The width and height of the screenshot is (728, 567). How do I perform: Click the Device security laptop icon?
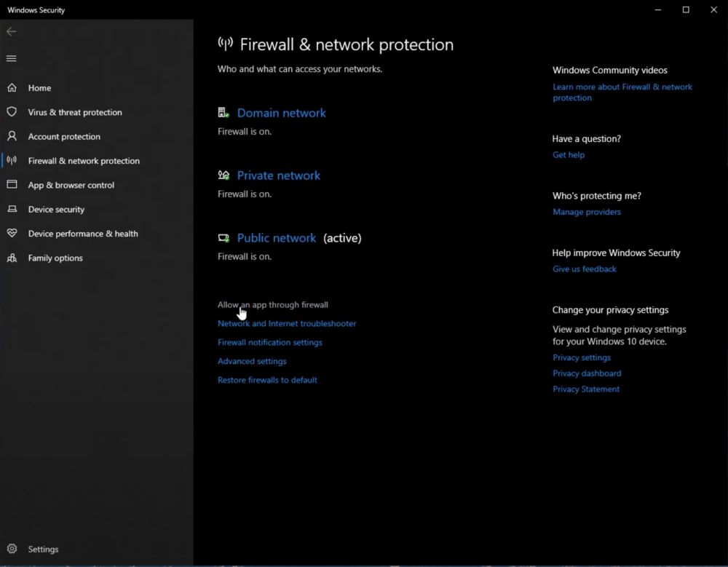[12, 210]
